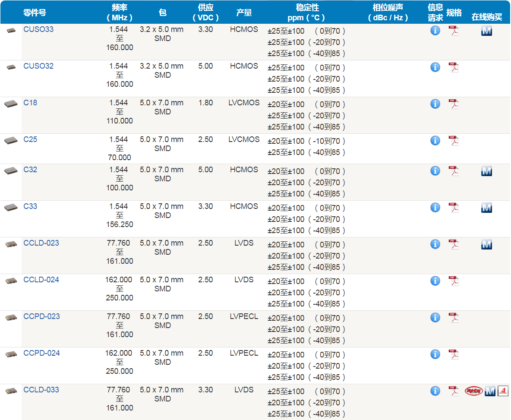The image size is (511, 420).
Task: Open the PDF datasheet for C18
Action: click(x=454, y=104)
